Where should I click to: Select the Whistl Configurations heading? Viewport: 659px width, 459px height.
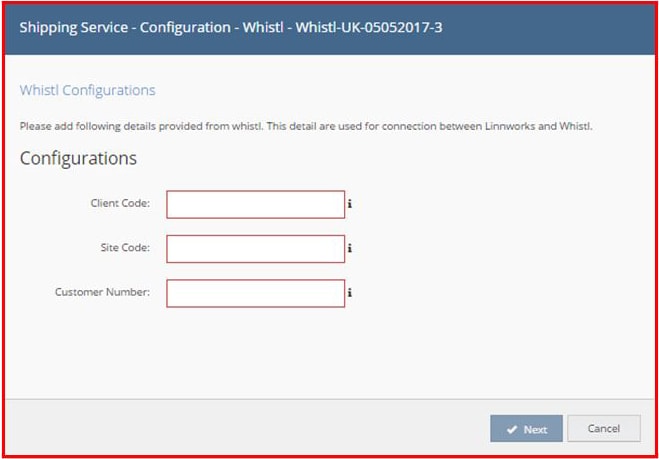tap(87, 90)
